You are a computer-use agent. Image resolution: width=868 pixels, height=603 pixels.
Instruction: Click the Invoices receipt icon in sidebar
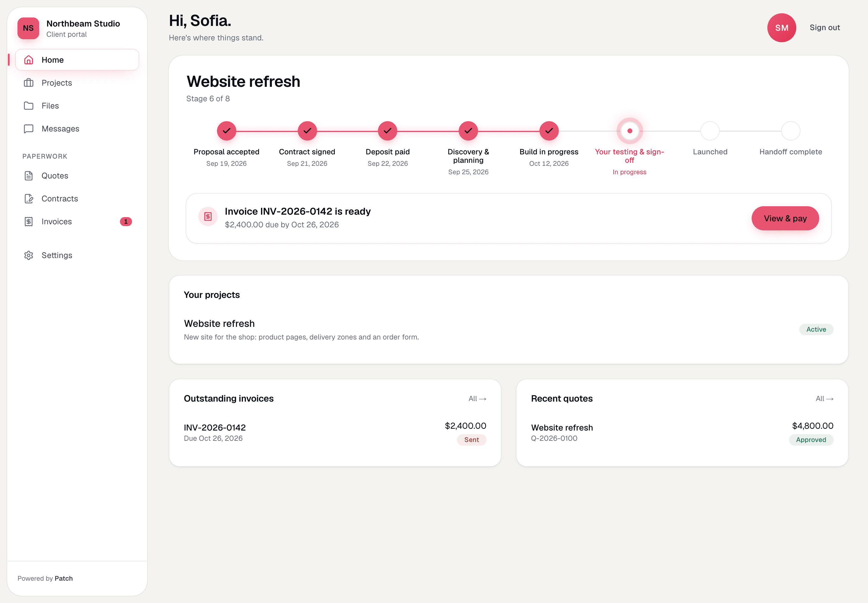(29, 221)
